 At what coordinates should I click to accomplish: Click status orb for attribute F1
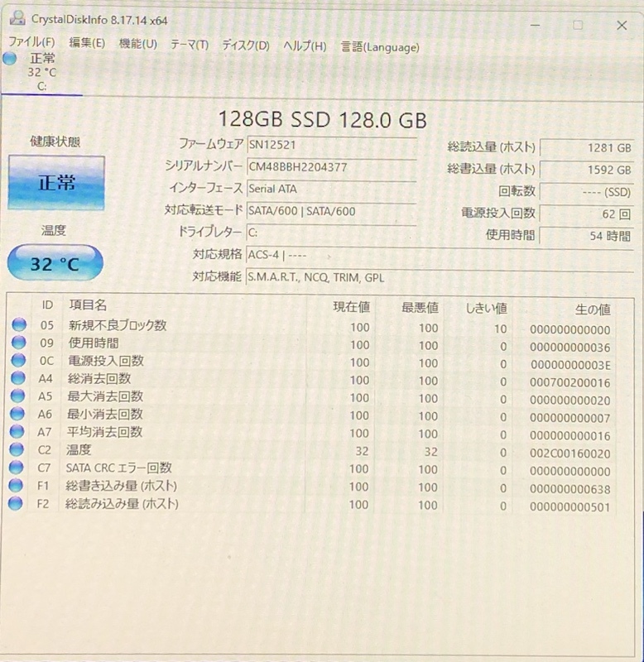(16, 485)
